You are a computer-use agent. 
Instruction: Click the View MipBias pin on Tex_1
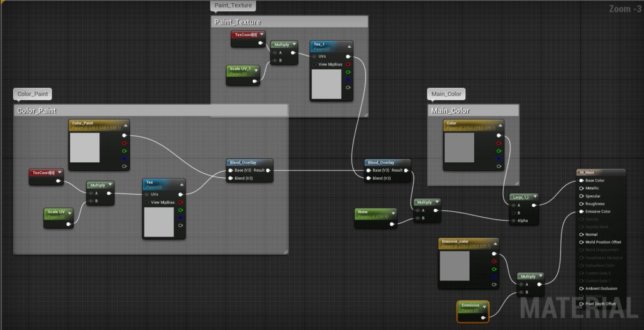314,65
